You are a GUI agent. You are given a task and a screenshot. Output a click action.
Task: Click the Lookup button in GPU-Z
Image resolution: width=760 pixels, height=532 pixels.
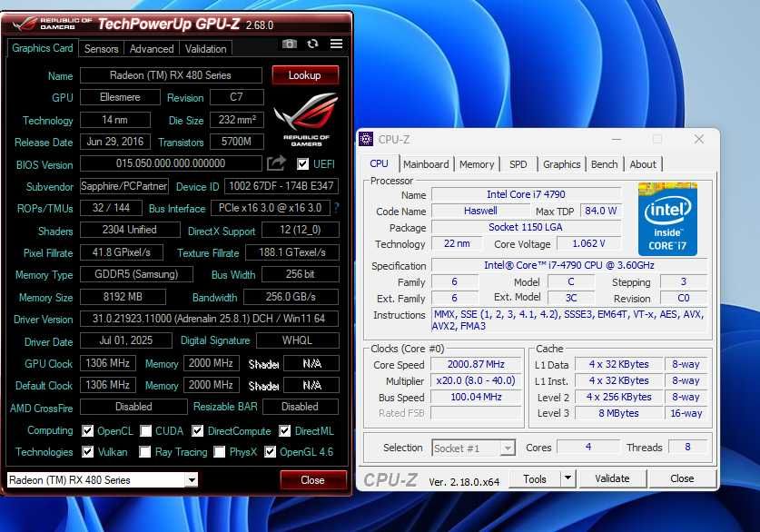coord(305,75)
